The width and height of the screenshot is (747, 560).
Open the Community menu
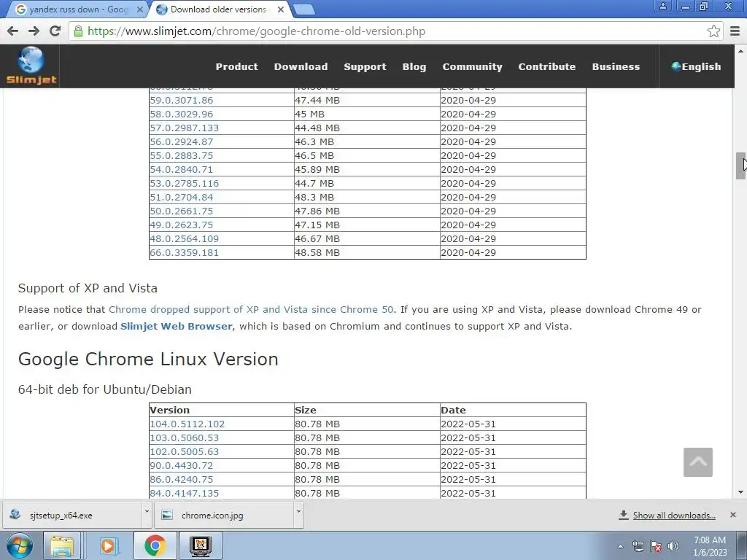(472, 66)
